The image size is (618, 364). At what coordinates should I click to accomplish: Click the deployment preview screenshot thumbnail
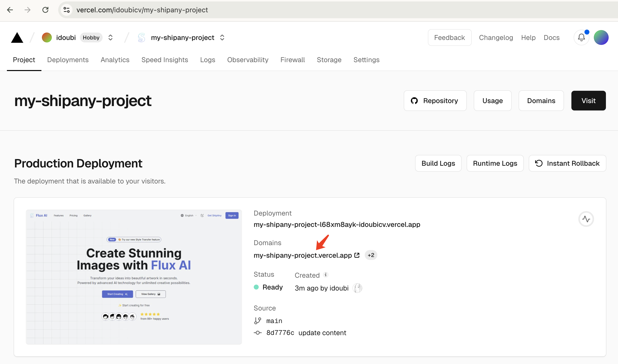coord(134,277)
